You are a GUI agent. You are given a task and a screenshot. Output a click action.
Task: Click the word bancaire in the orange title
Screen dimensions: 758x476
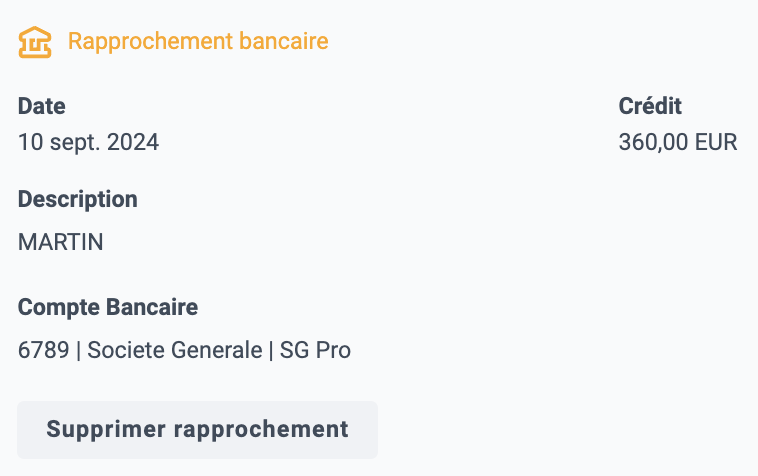tap(284, 41)
